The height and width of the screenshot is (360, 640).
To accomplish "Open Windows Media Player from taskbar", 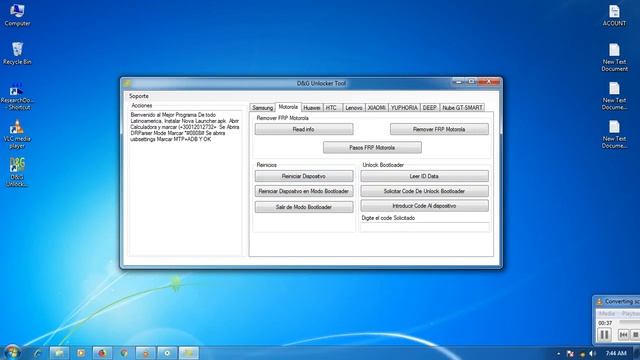I will [81, 353].
